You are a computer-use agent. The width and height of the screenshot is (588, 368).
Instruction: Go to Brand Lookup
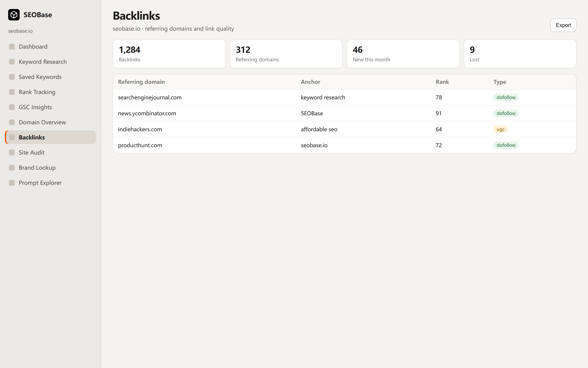tap(51, 167)
